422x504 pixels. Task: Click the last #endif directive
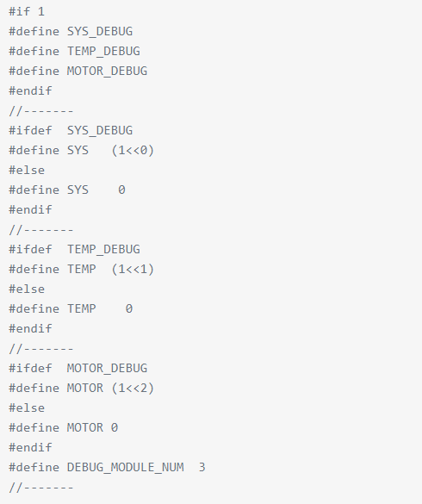click(x=30, y=447)
